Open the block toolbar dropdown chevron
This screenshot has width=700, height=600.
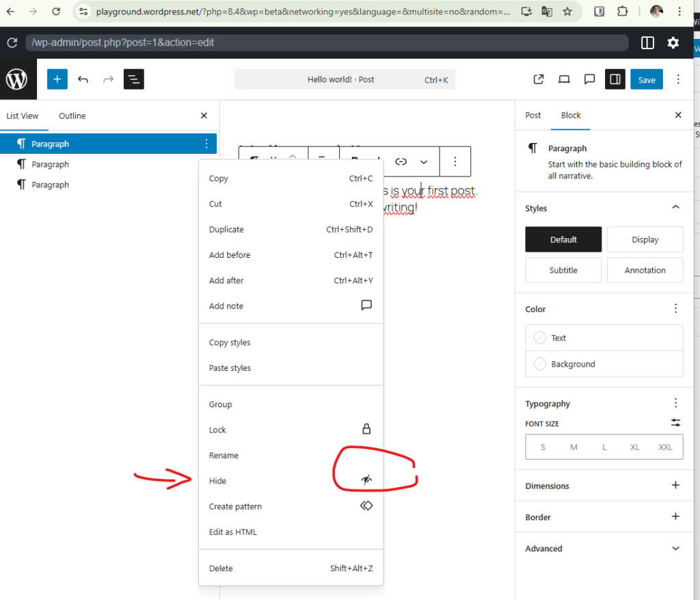(x=424, y=161)
